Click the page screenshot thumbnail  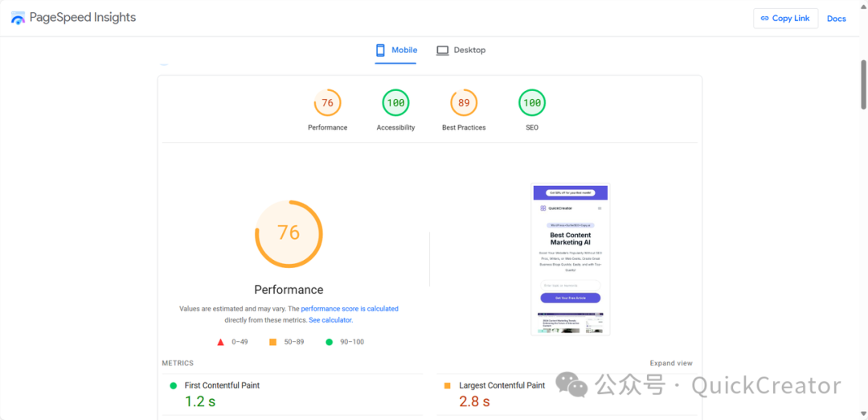pyautogui.click(x=570, y=259)
